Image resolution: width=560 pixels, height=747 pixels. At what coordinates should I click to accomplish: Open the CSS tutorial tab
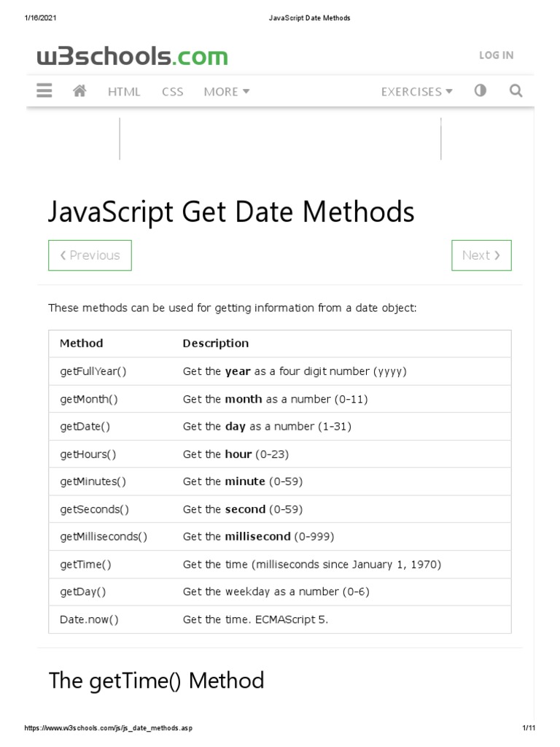click(x=173, y=91)
